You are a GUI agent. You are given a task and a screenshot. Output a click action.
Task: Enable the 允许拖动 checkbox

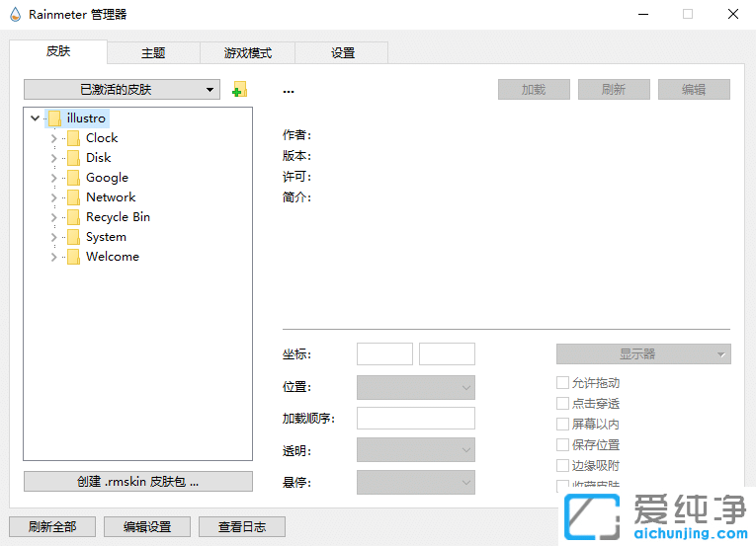562,383
